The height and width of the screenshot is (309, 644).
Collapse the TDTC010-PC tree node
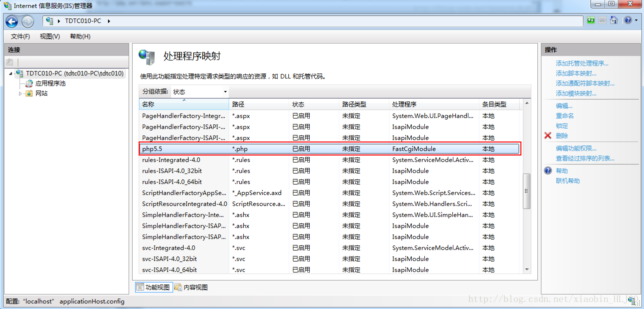pos(11,73)
